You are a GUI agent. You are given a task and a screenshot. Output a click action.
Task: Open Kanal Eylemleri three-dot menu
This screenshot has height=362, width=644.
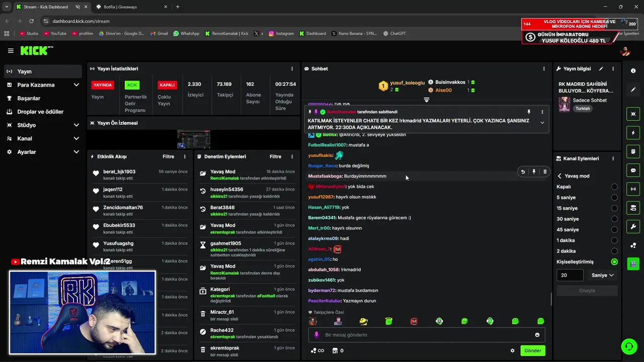(x=613, y=158)
